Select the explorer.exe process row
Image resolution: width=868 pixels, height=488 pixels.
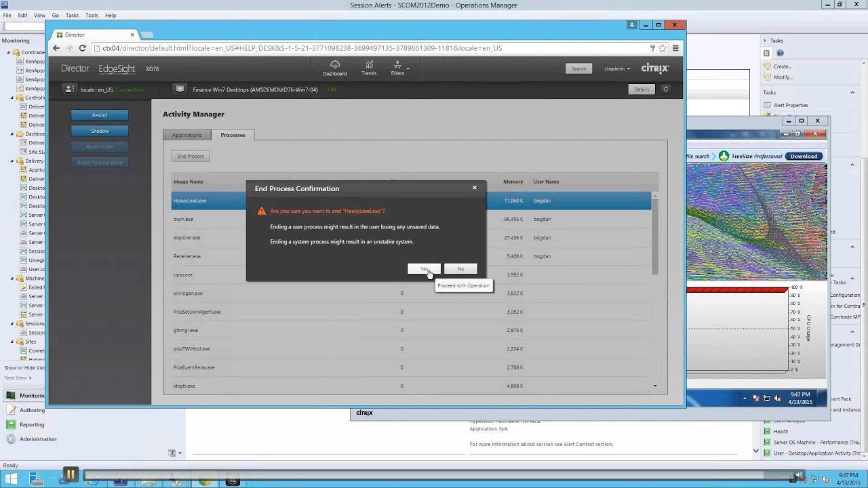(411, 238)
